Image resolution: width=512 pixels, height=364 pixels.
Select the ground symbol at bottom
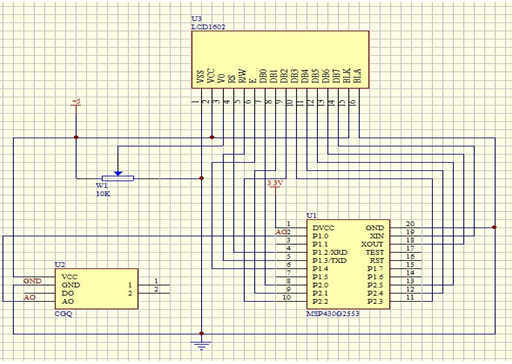pos(201,345)
